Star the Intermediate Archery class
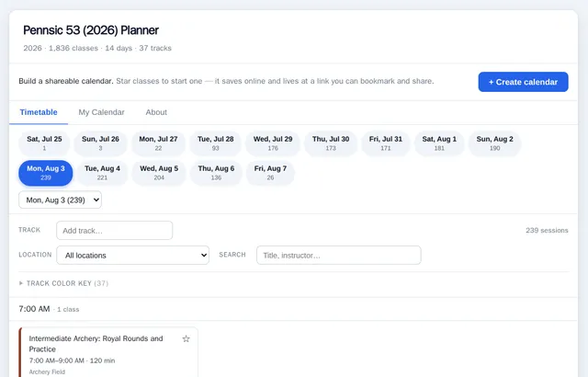Viewport: 588px width, 377px height. [x=186, y=339]
